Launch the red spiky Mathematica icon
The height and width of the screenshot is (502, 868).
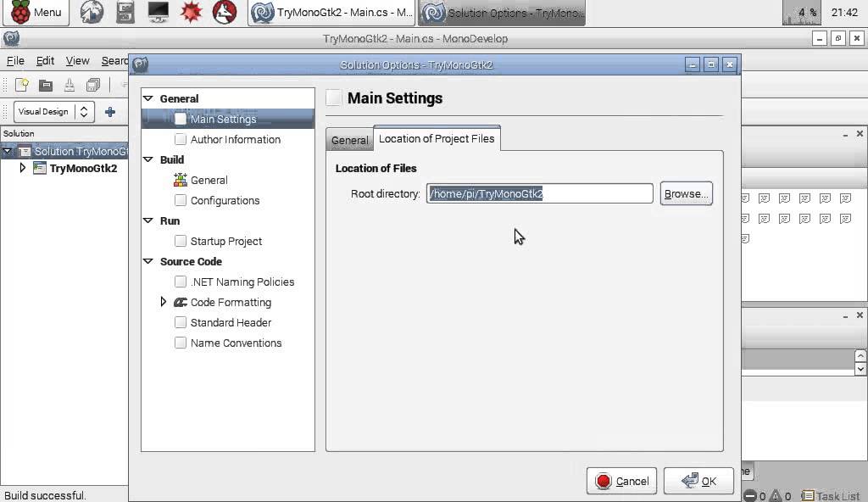(191, 12)
